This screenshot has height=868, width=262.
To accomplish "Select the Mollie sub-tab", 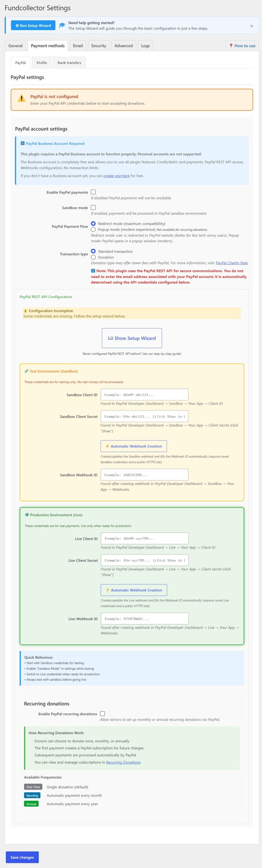I will click(42, 63).
